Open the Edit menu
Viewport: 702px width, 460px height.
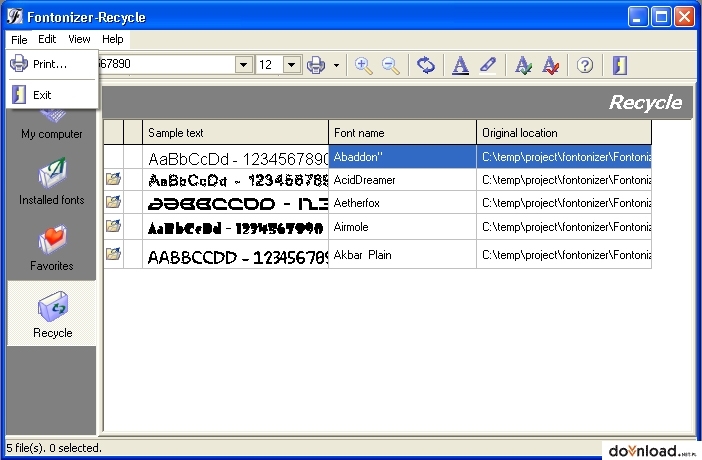click(x=47, y=39)
